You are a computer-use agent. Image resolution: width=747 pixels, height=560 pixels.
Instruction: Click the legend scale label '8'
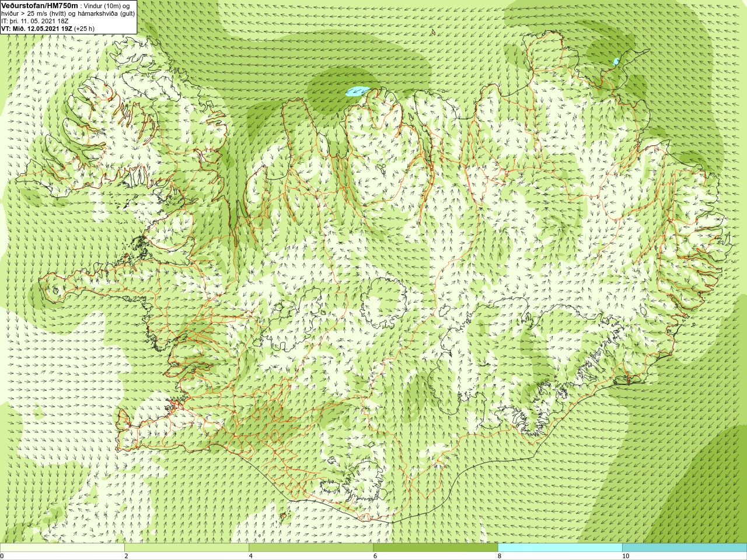pos(500,556)
